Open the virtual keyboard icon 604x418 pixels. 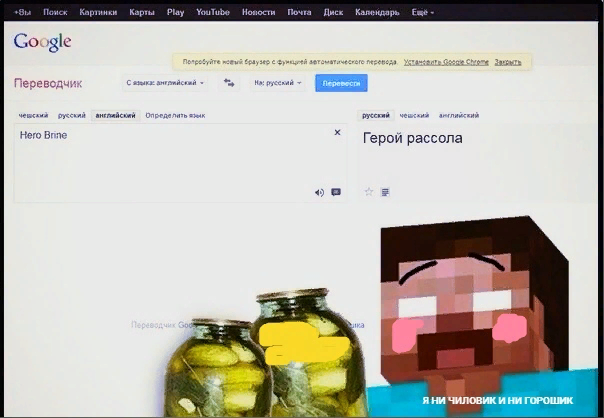point(336,192)
